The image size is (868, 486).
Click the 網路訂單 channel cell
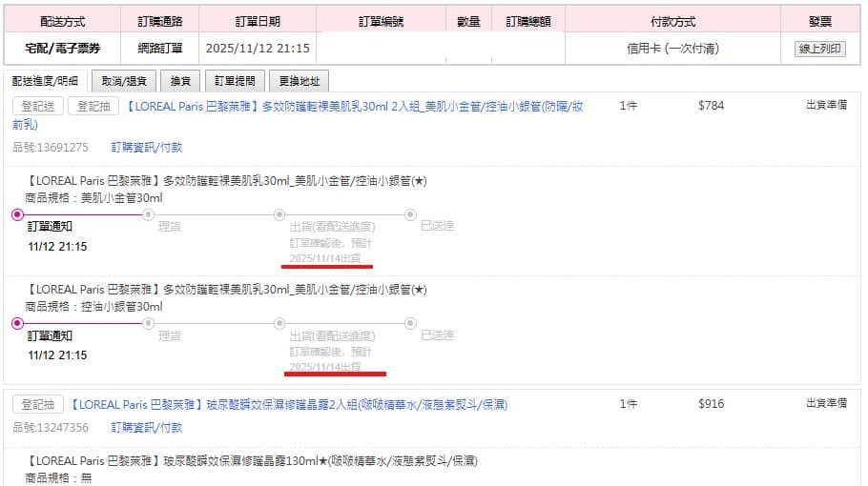(160, 48)
